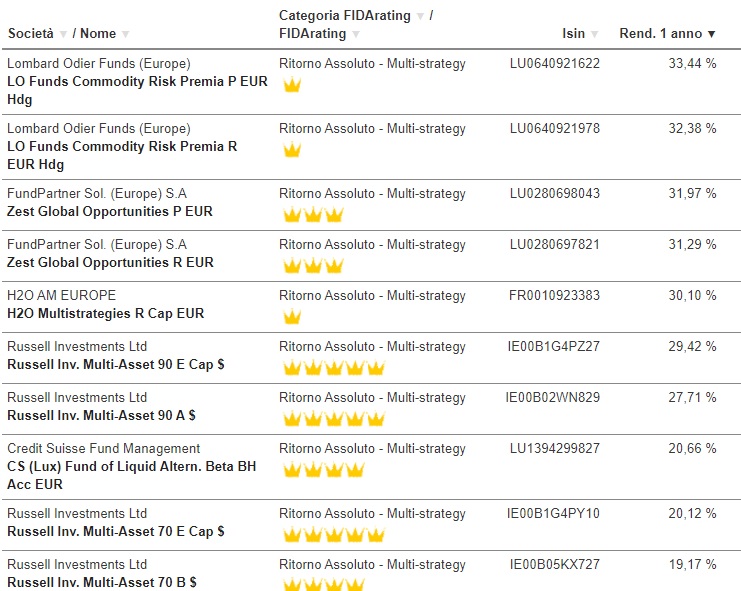Click Credit Suisse Fund Management company name
The image size is (741, 591).
click(103, 448)
